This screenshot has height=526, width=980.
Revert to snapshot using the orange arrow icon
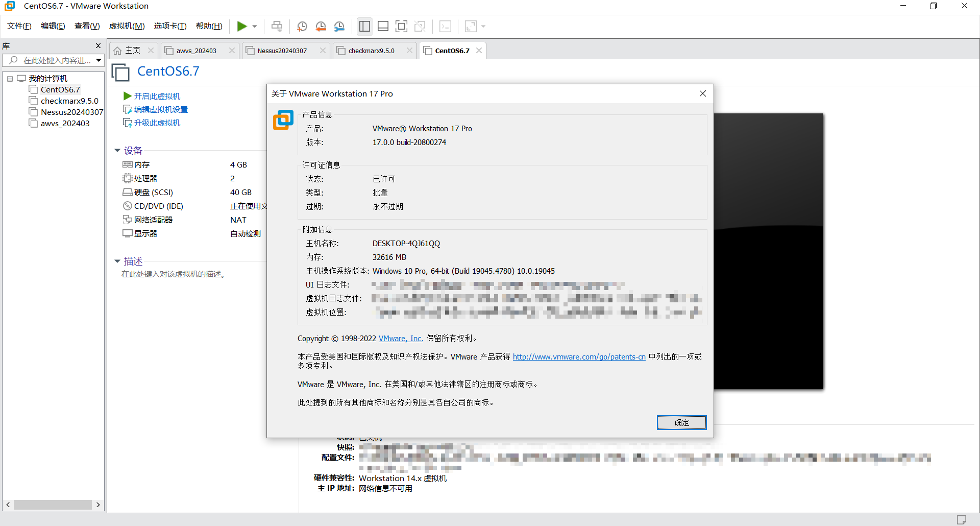tap(321, 26)
